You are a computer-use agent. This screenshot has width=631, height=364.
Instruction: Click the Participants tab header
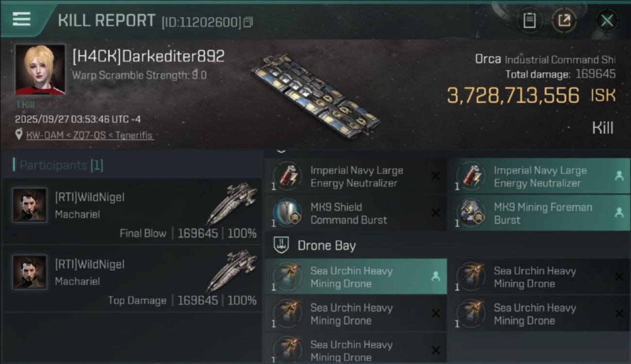pyautogui.click(x=58, y=165)
